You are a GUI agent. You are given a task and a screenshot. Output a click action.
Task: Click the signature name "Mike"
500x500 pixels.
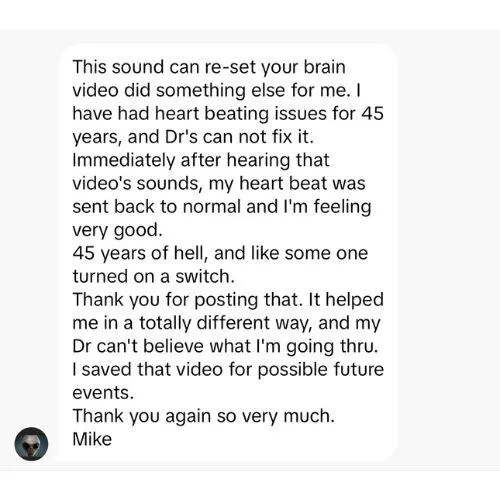pos(92,439)
